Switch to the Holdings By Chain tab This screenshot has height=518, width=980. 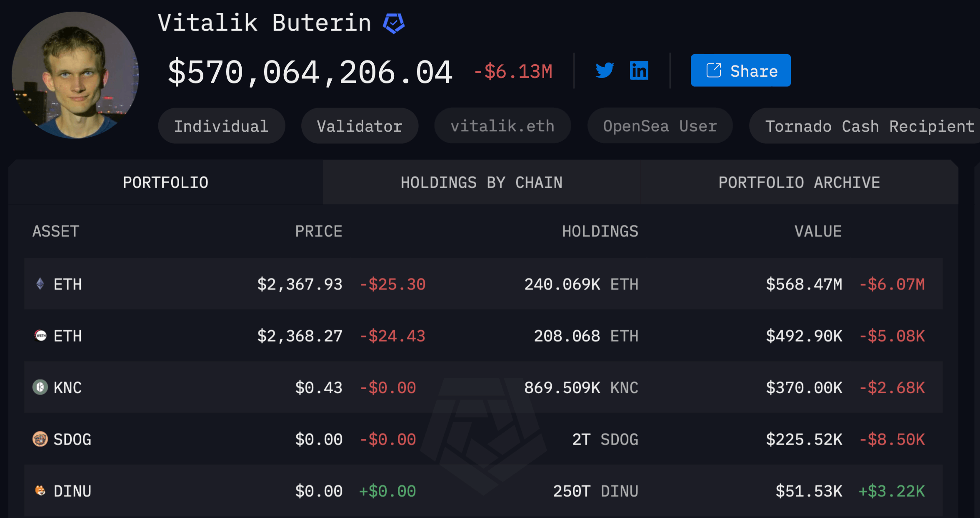pyautogui.click(x=481, y=183)
